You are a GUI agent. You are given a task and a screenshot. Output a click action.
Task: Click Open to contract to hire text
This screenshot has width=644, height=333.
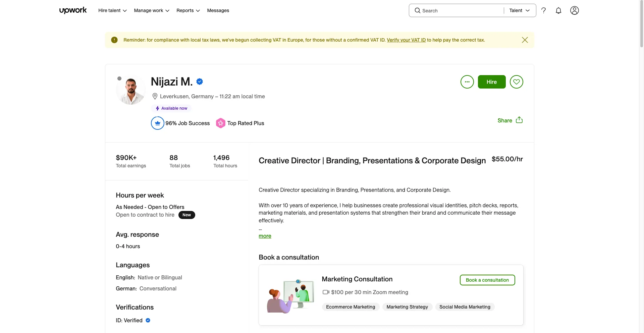(145, 215)
